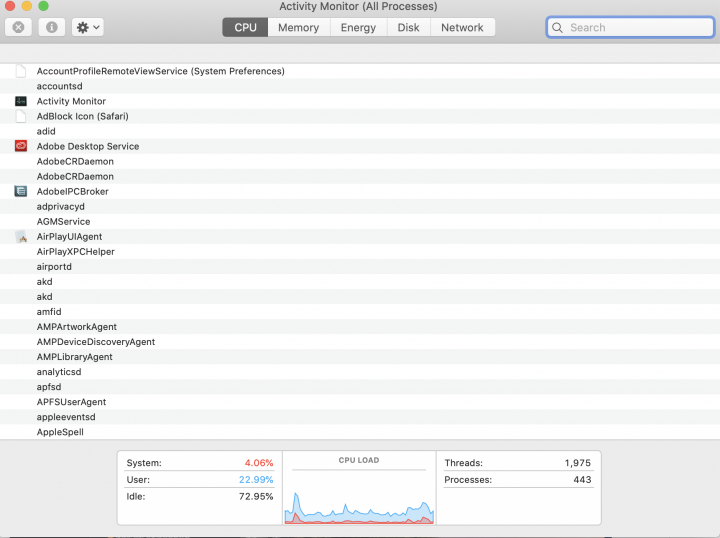Select the appleeventsd process
Viewport: 720px width, 538px height.
point(66,417)
